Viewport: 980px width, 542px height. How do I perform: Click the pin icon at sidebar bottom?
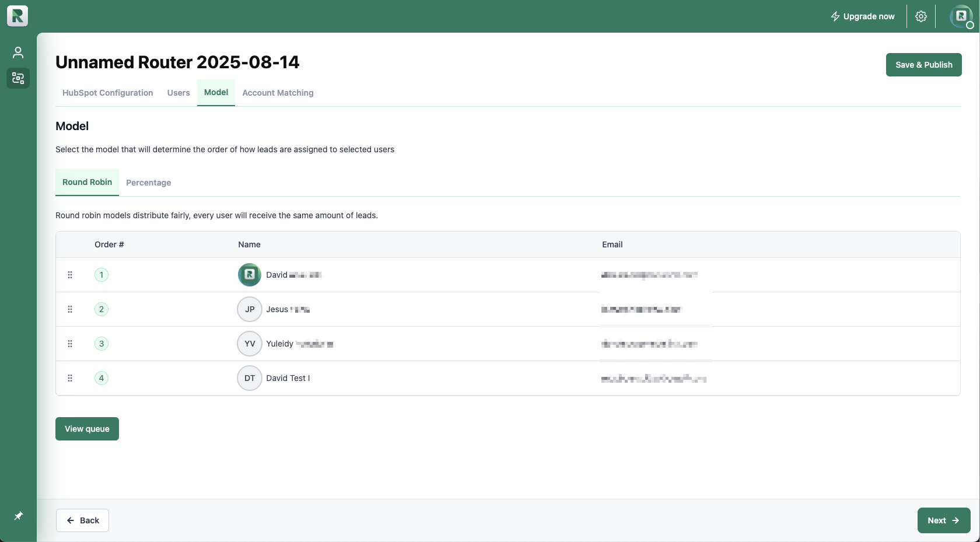18,516
